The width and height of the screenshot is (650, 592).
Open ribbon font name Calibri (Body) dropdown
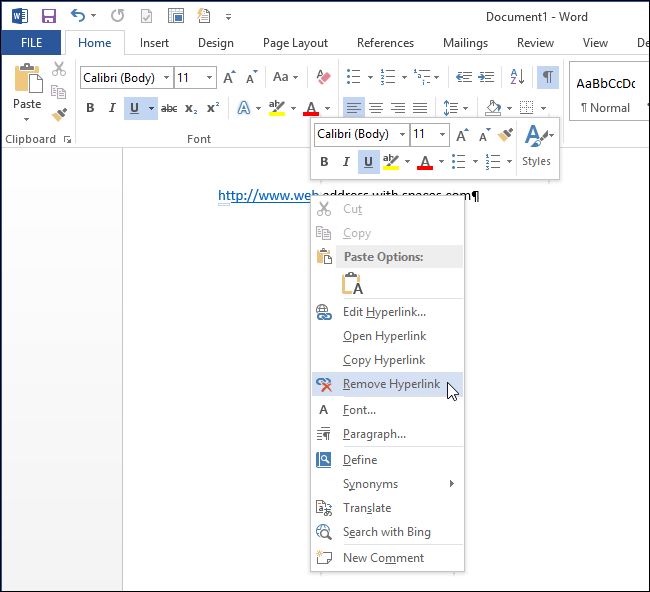pyautogui.click(x=166, y=78)
